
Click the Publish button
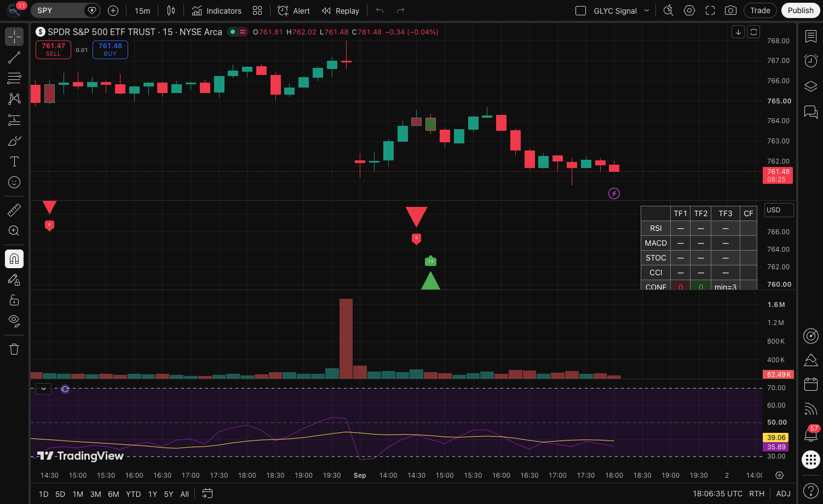(801, 10)
